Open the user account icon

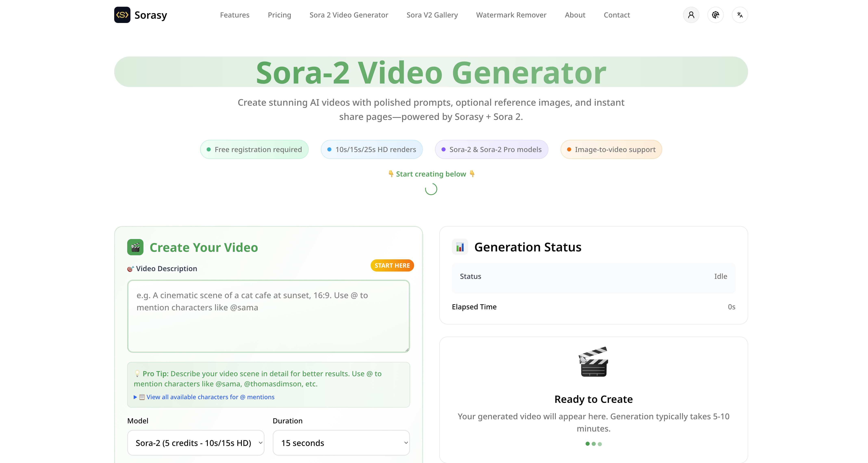(691, 15)
